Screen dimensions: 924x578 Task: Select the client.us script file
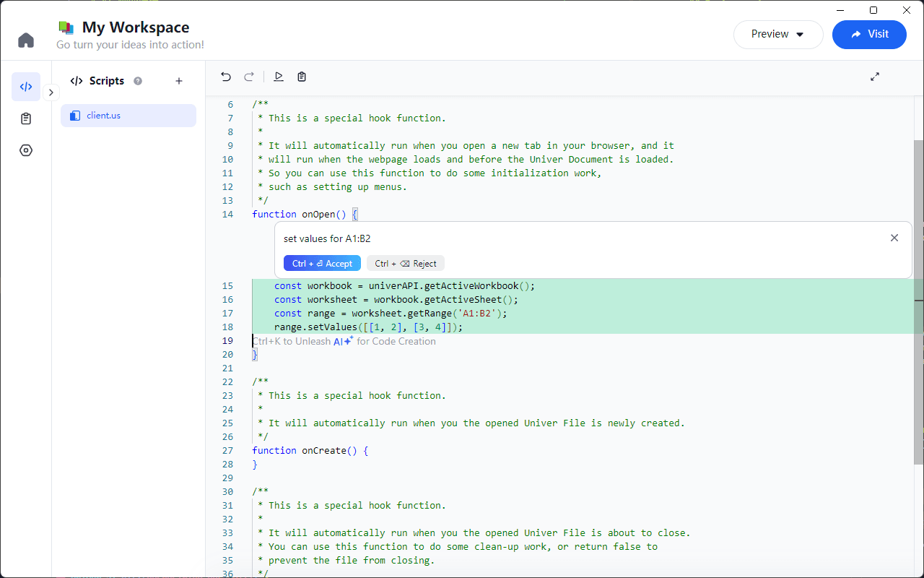tap(128, 116)
